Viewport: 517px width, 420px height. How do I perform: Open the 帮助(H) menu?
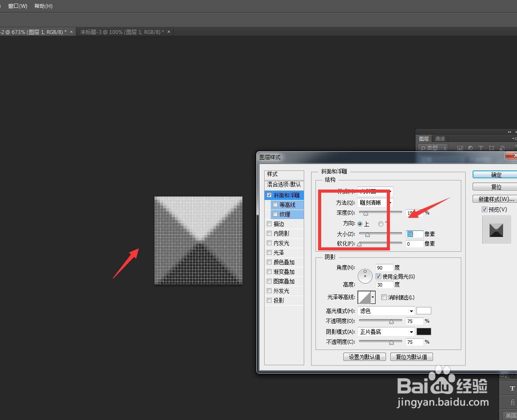pyautogui.click(x=43, y=6)
